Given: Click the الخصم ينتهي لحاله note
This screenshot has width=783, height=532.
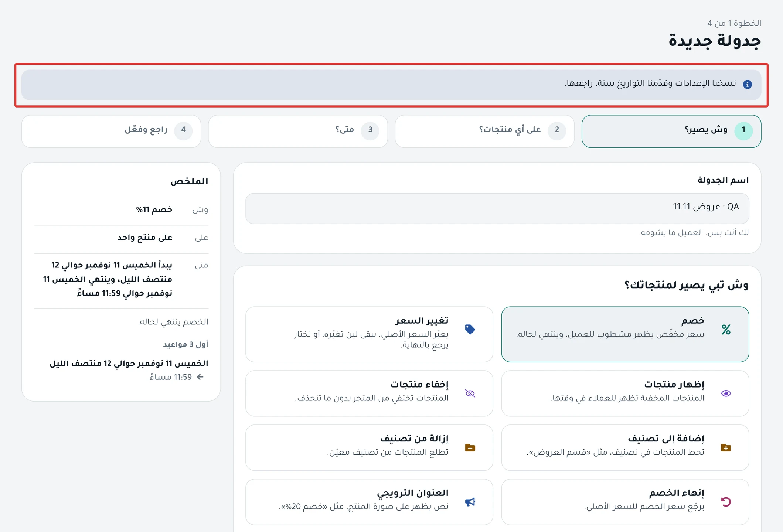Looking at the screenshot, I should [x=173, y=322].
